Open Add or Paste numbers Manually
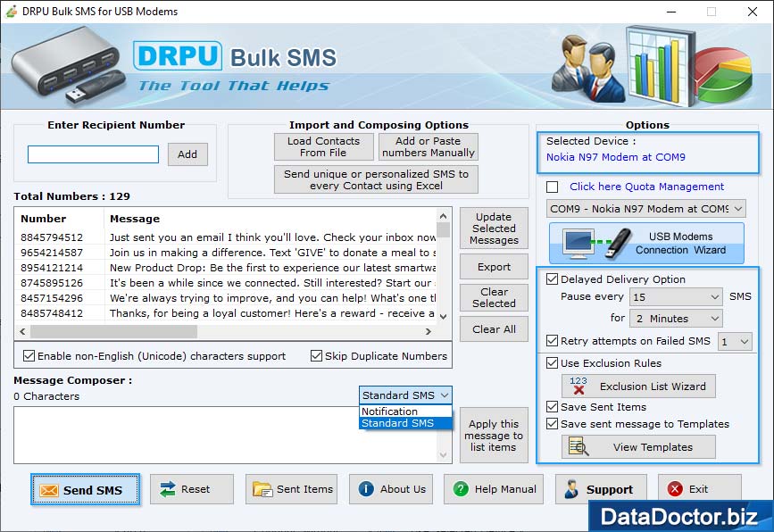 click(x=429, y=147)
